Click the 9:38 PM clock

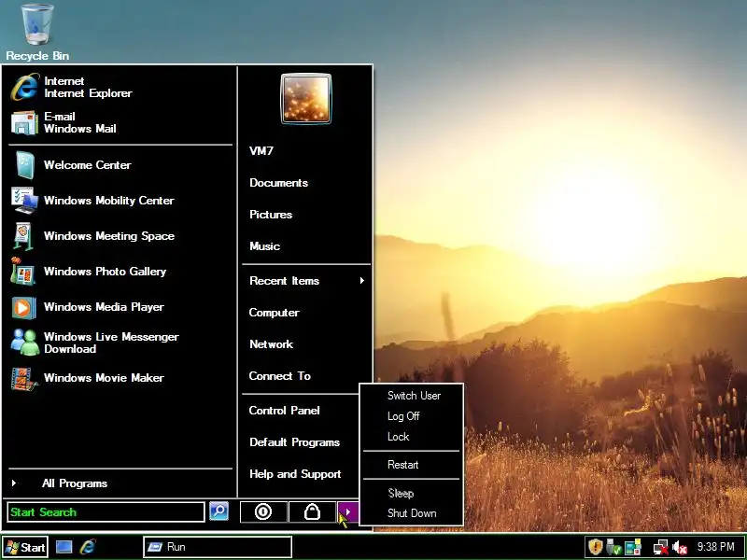click(715, 547)
